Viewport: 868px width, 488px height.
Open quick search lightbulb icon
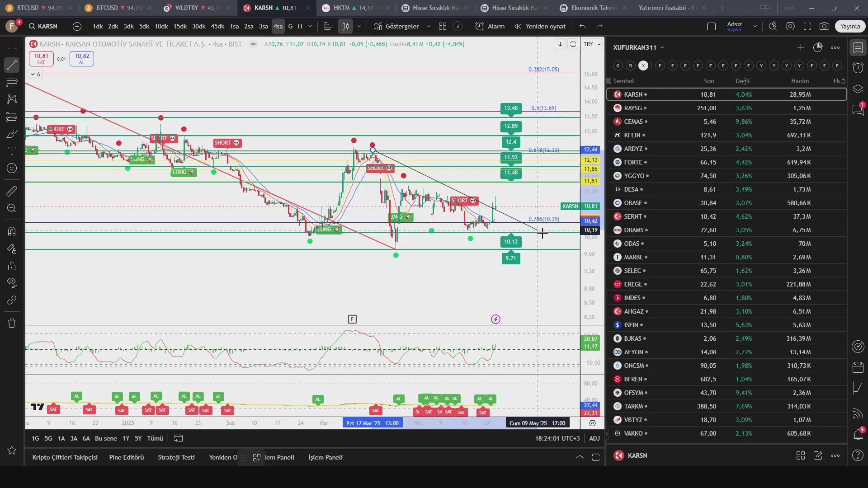coord(773,26)
